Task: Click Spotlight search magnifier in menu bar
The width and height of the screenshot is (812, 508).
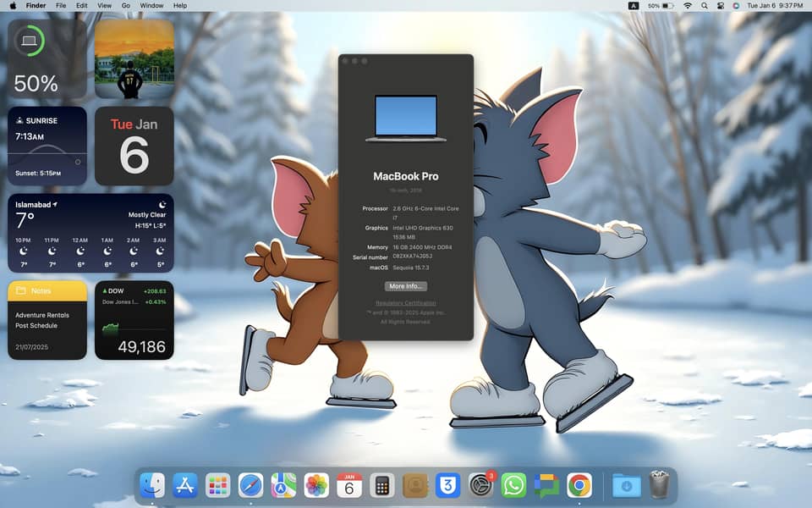Action: click(x=704, y=6)
